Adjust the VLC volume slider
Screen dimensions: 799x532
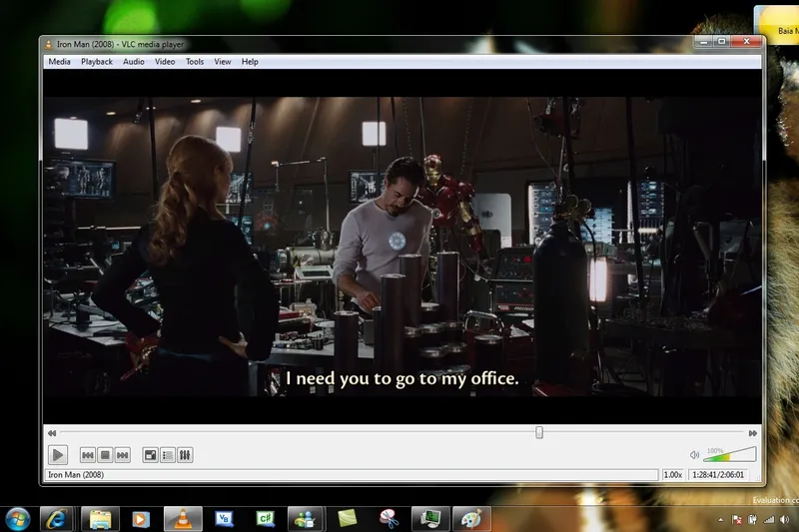[x=730, y=454]
